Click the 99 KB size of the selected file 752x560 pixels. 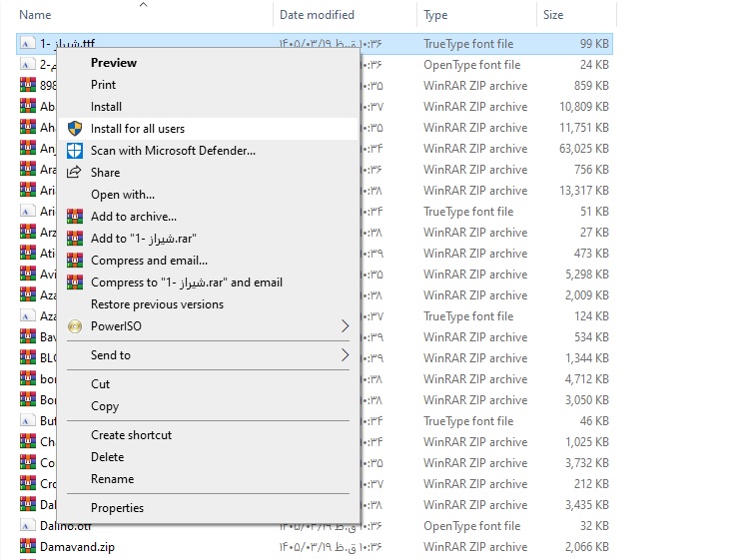tap(594, 44)
